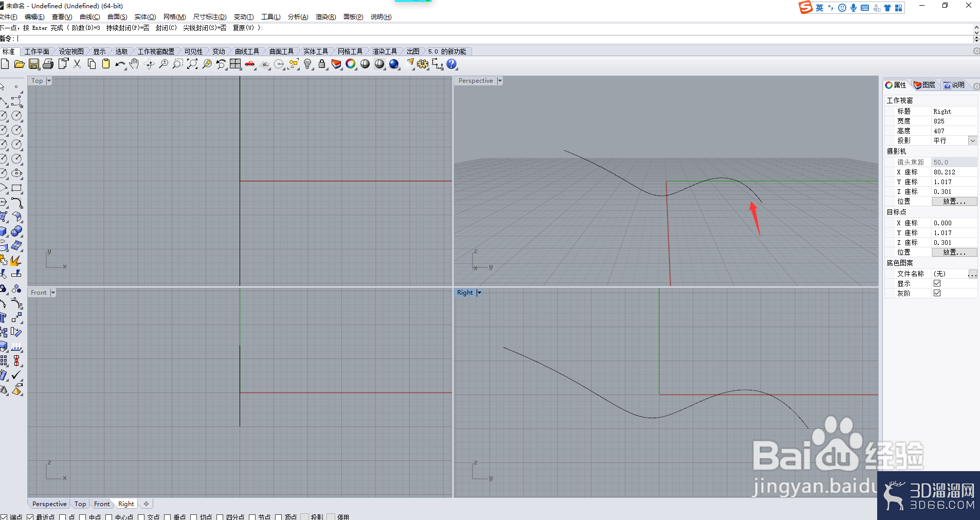Image resolution: width=980 pixels, height=520 pixels.
Task: Enable the 切点 tangent osnap checkbox
Action: [194, 517]
